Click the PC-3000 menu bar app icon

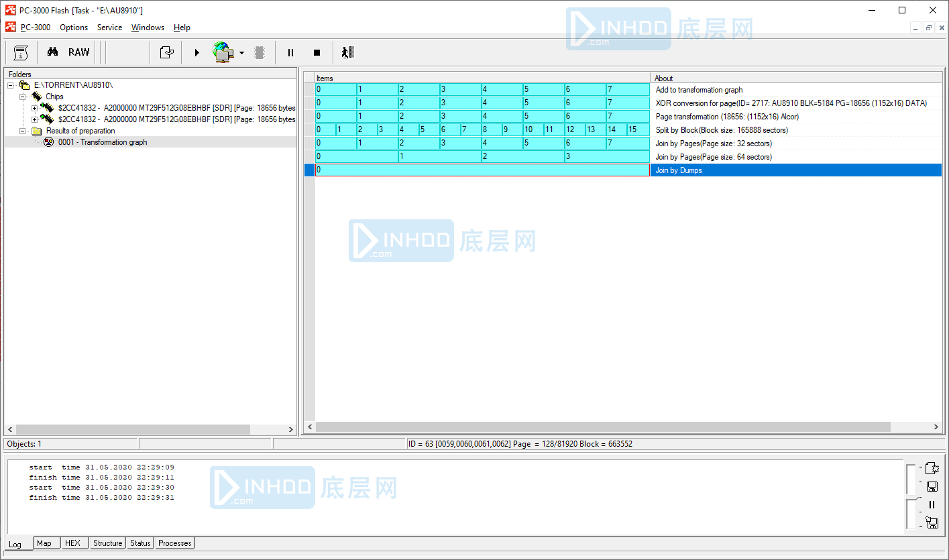click(x=11, y=27)
